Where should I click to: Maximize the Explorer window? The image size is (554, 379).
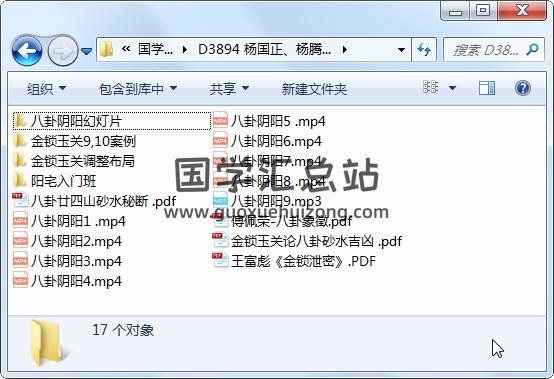pos(483,11)
